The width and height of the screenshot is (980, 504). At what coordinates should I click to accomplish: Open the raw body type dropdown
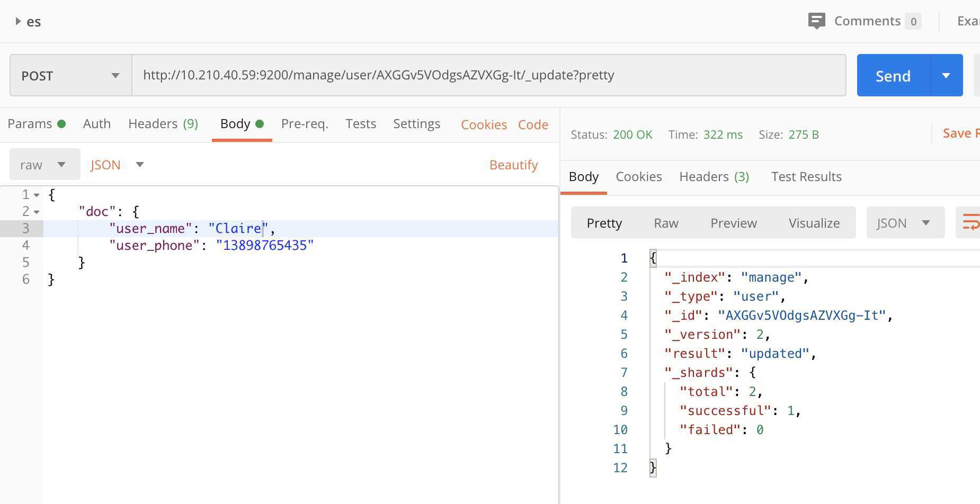(44, 165)
